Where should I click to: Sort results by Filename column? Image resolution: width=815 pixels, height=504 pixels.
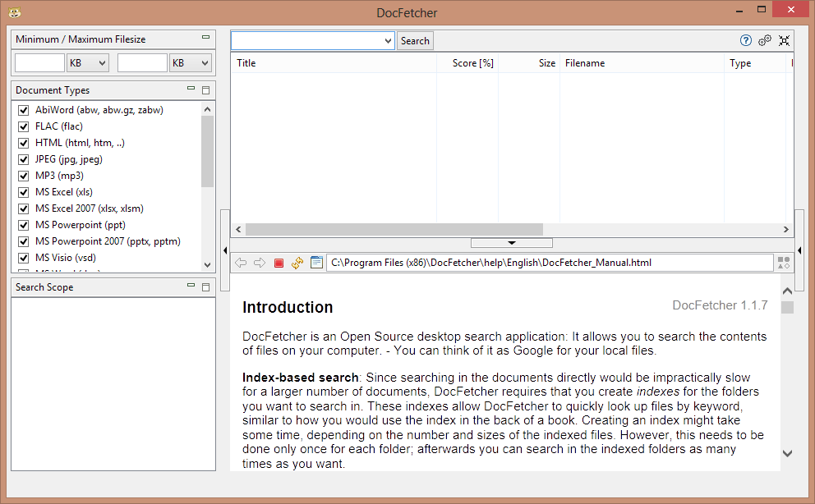(x=642, y=63)
